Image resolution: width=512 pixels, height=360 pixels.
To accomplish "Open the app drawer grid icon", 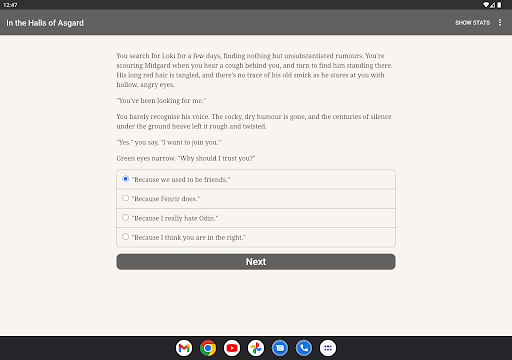I will tap(328, 348).
